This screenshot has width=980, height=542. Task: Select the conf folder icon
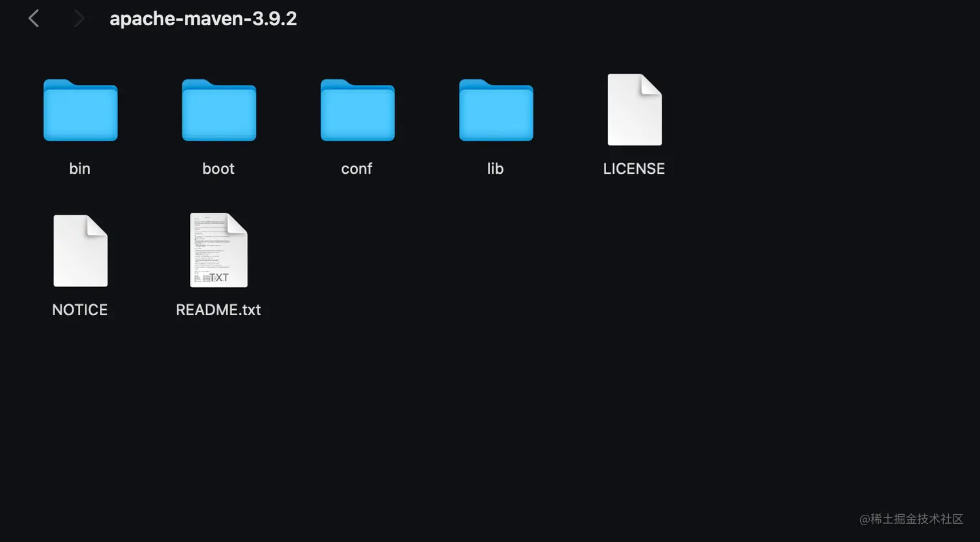click(x=358, y=110)
